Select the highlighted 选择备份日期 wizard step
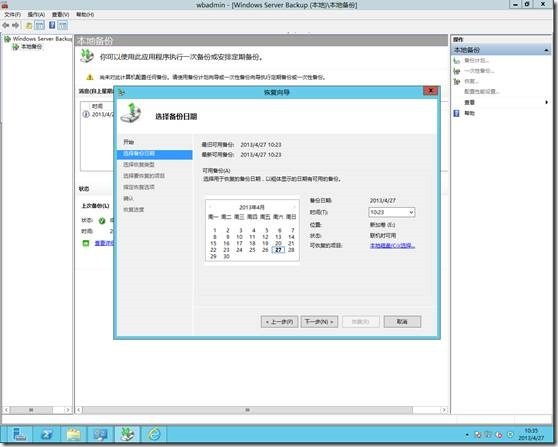This screenshot has width=558, height=447. coord(154,154)
